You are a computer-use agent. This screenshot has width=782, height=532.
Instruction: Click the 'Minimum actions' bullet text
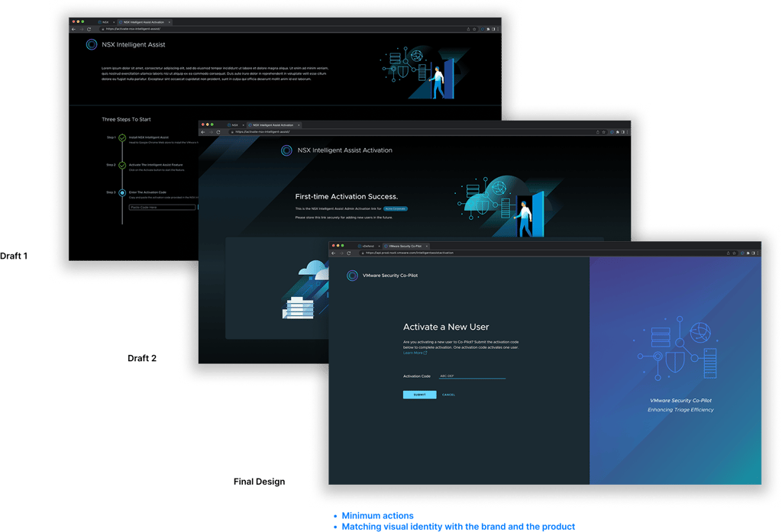(x=377, y=515)
